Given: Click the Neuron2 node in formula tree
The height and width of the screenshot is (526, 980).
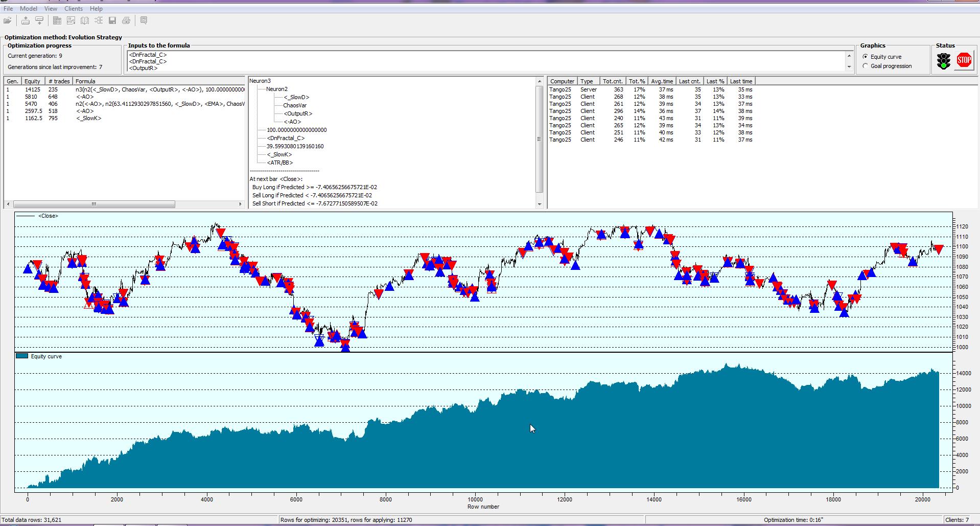Looking at the screenshot, I should 276,89.
